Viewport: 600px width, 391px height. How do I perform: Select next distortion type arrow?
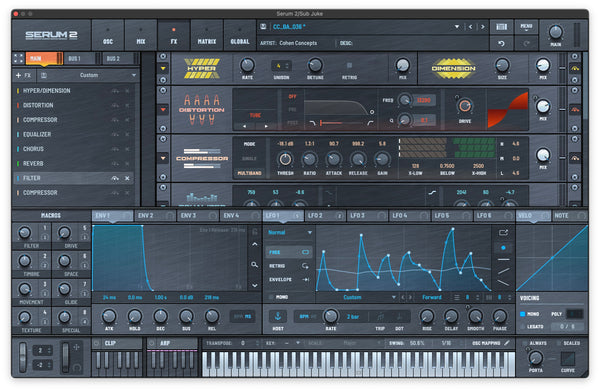266,126
